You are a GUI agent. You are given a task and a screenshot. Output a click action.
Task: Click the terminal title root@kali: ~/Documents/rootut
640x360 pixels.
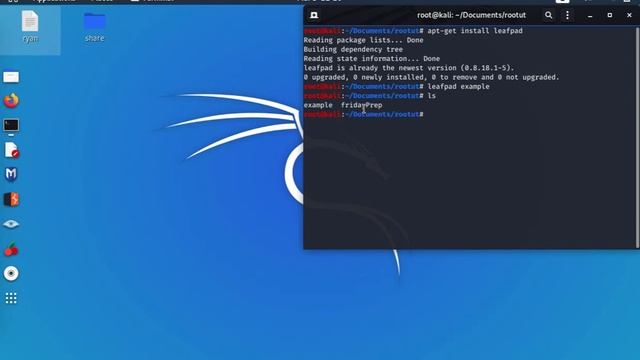click(471, 15)
